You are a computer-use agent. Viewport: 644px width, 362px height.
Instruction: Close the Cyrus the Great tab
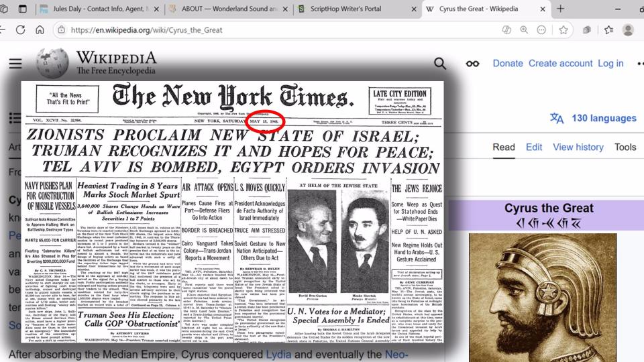tap(543, 9)
